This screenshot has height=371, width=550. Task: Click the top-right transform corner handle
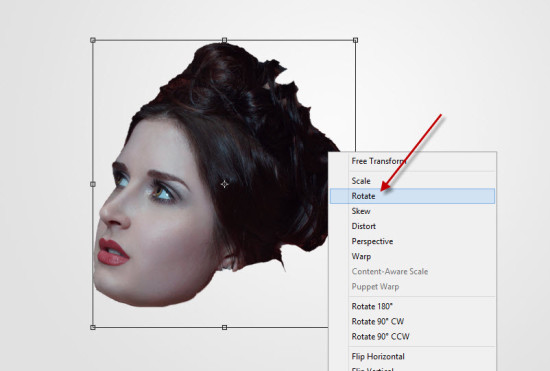click(x=355, y=40)
